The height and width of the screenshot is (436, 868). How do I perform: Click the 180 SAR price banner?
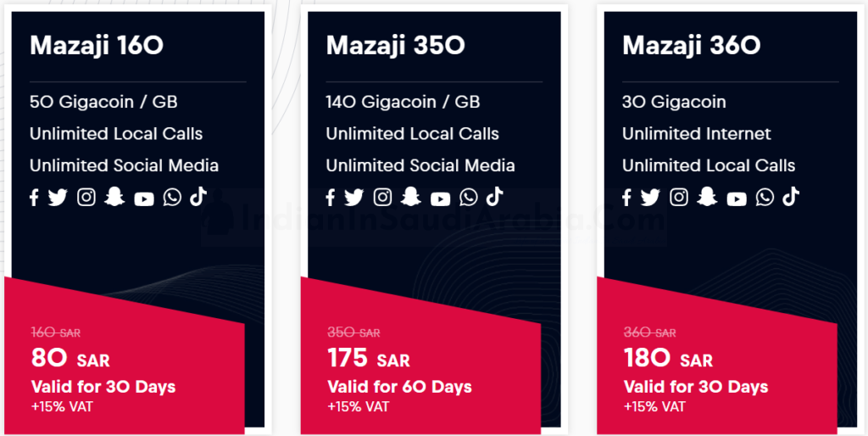(x=668, y=360)
